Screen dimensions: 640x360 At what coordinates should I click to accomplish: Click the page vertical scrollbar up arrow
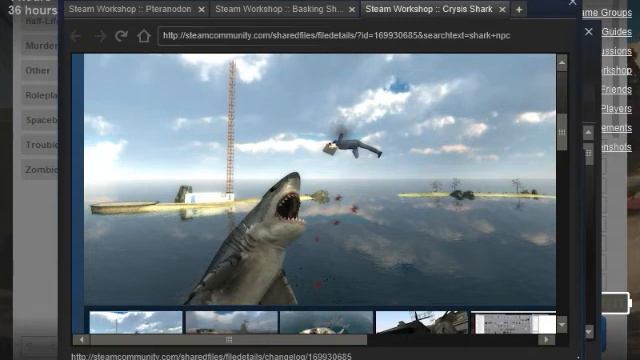[x=562, y=63]
